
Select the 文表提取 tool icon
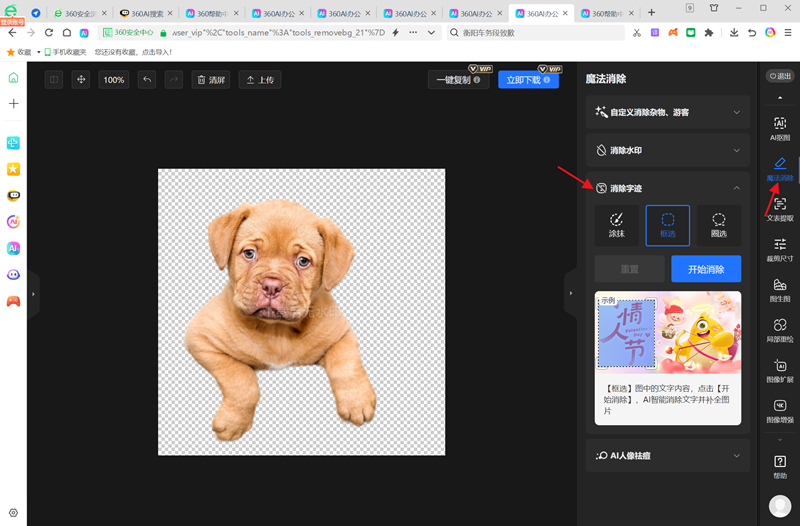click(780, 209)
